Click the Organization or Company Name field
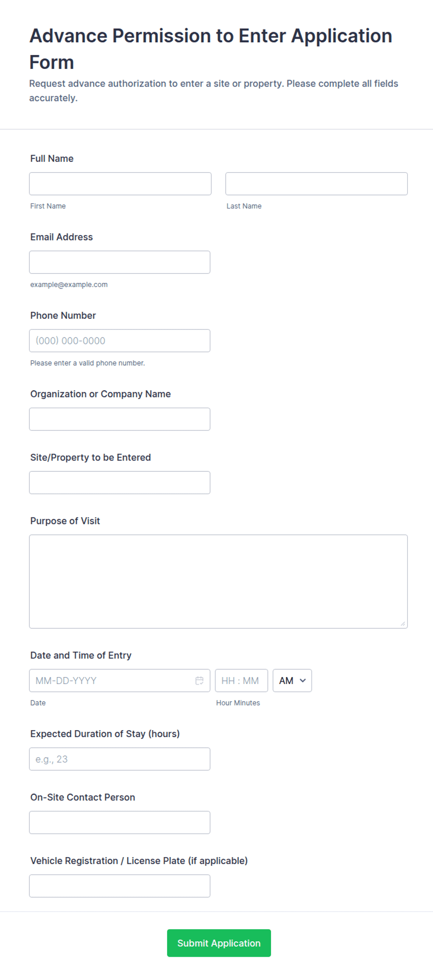 click(x=120, y=419)
